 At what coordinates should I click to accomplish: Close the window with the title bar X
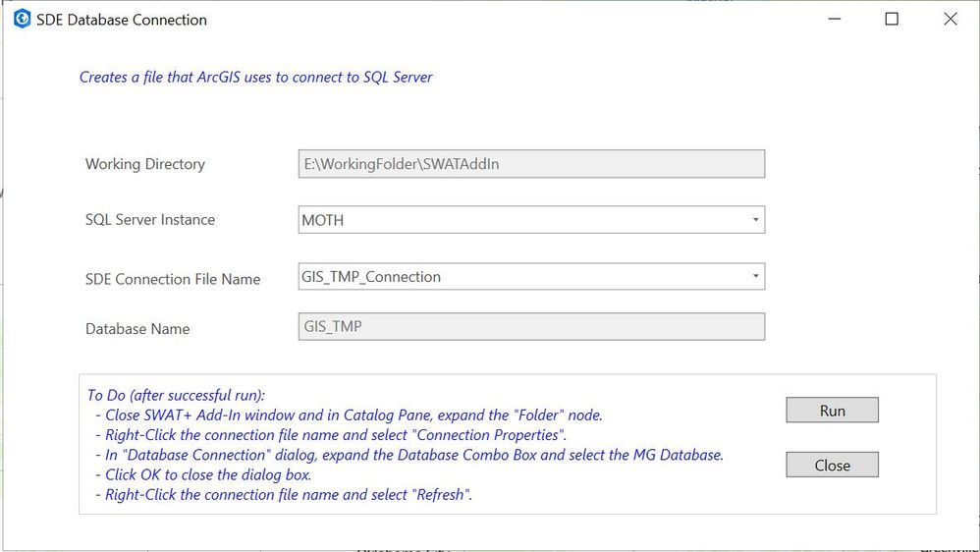point(950,19)
